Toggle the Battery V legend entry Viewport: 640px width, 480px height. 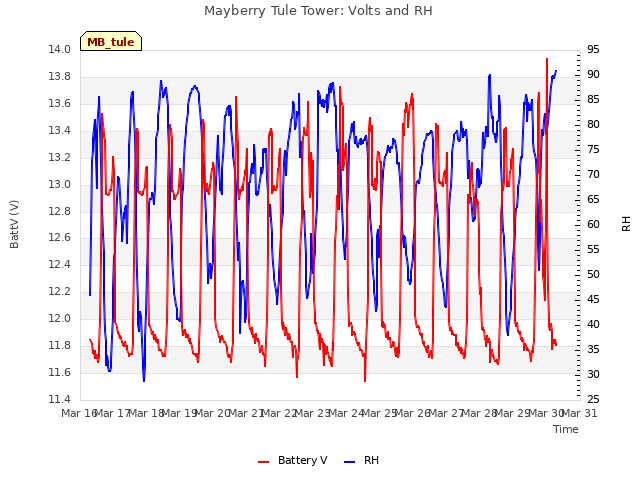point(293,460)
